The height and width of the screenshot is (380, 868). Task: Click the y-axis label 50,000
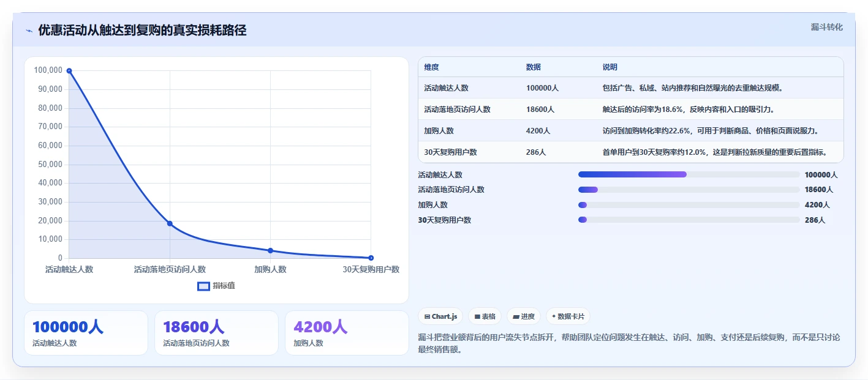(50, 164)
